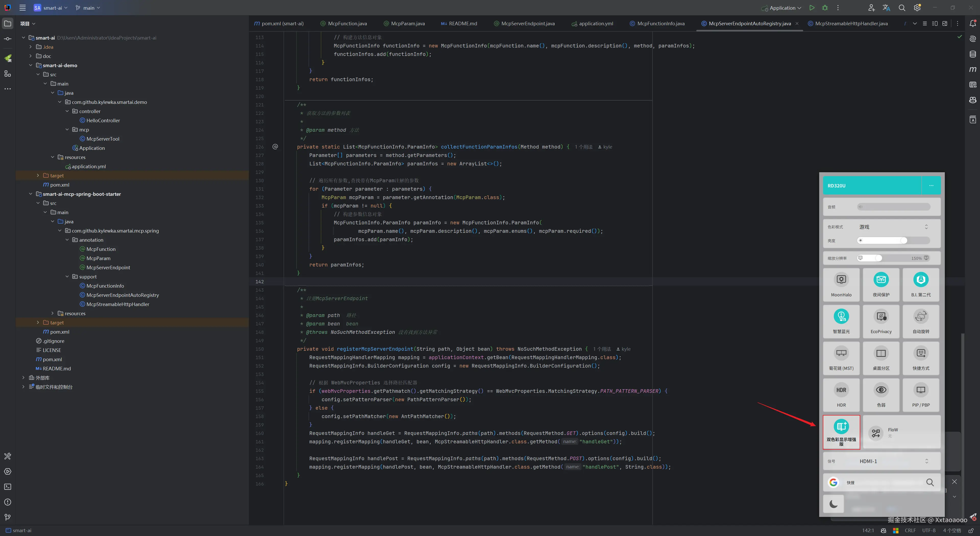Open the Git tool window icon
Viewport: 980px width, 536px height.
click(8, 517)
